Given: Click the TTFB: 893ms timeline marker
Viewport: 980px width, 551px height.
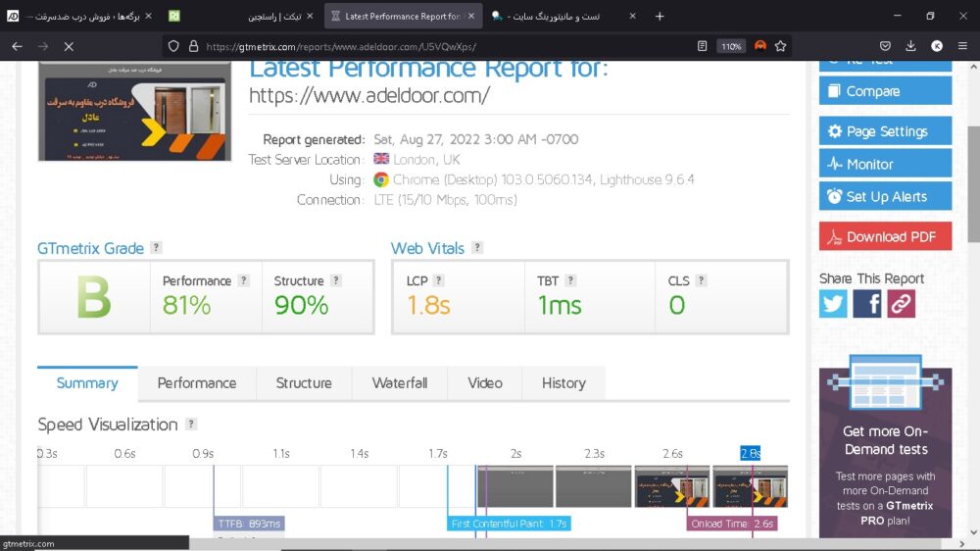Looking at the screenshot, I should click(x=249, y=524).
